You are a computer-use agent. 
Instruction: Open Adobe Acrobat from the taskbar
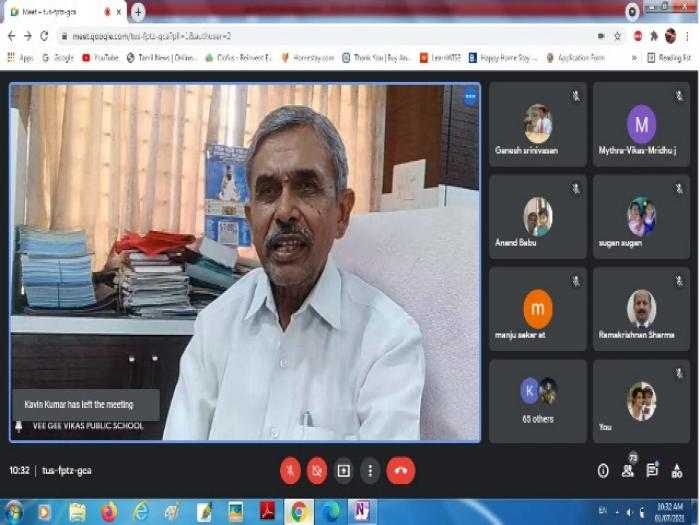(x=267, y=512)
